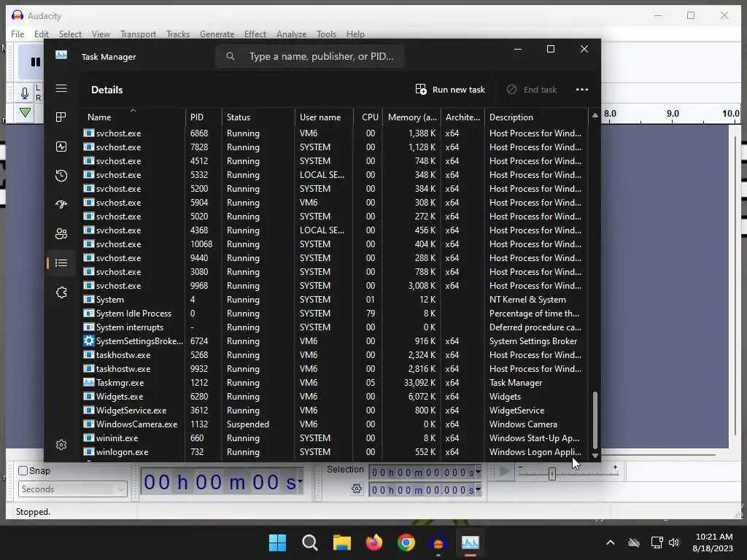The width and height of the screenshot is (747, 560).
Task: Sort by the CPU column header
Action: click(x=370, y=117)
